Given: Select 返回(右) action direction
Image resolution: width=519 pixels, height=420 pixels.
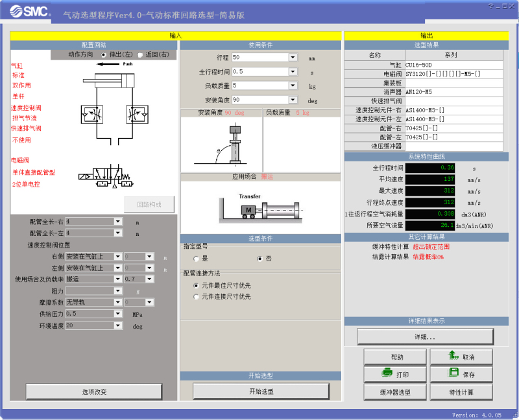Looking at the screenshot, I should coord(140,55).
